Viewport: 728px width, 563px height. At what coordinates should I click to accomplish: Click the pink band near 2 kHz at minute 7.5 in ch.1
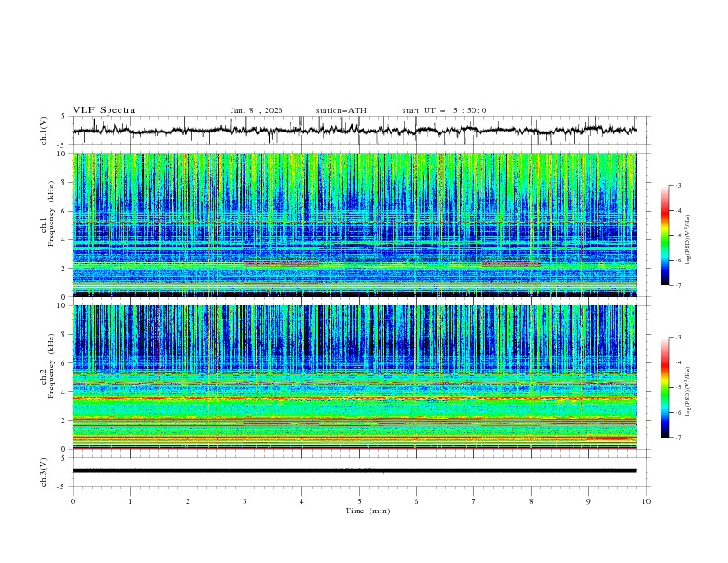(x=511, y=263)
